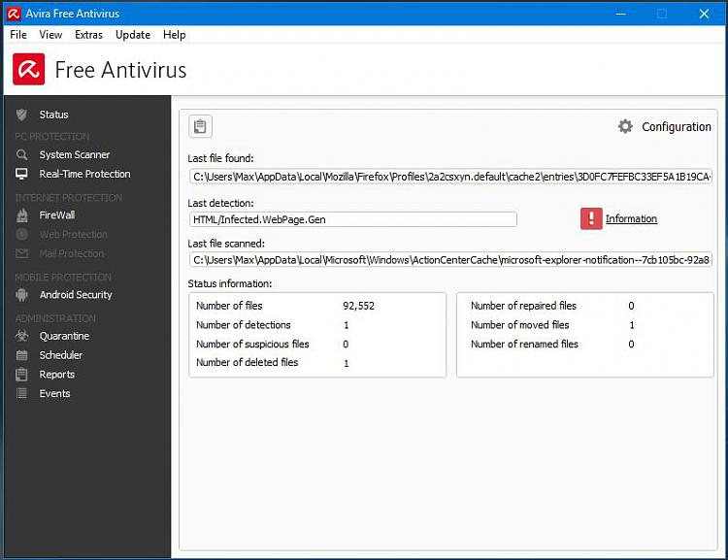This screenshot has height=560, width=728.
Task: Click the Configuration gear icon
Action: click(625, 126)
